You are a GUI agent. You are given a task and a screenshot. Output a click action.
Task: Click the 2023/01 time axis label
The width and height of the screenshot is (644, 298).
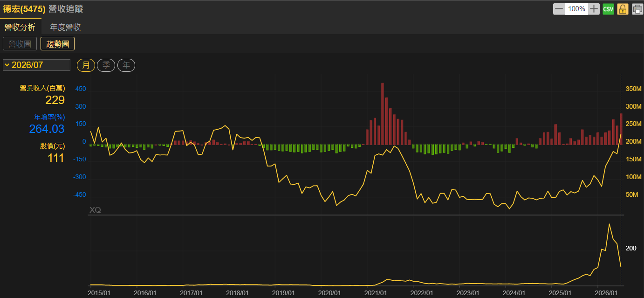point(468,293)
